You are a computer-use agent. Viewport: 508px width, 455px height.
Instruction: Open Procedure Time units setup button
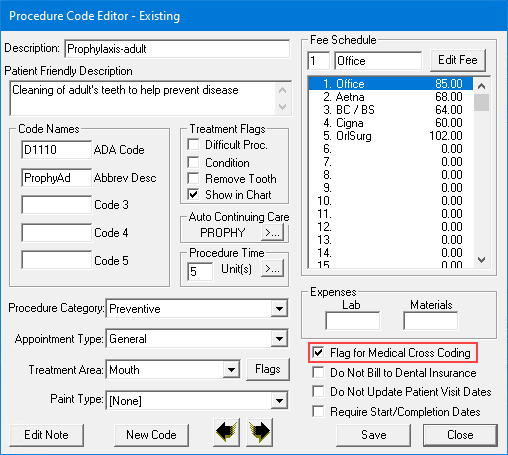(x=273, y=268)
